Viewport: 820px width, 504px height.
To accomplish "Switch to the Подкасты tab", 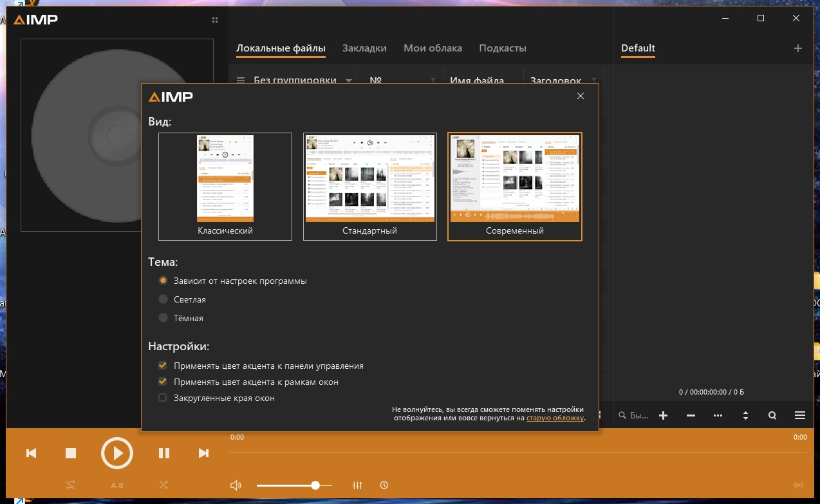I will click(x=503, y=48).
